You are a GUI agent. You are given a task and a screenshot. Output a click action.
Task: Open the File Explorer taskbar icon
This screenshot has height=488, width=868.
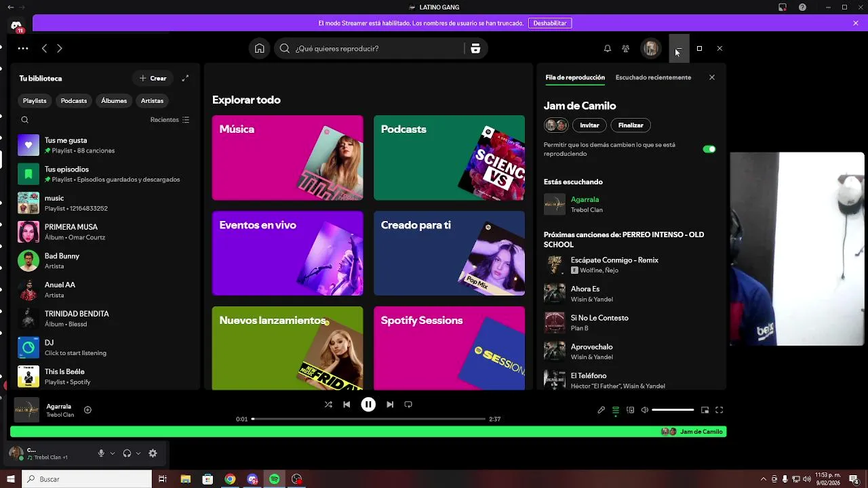pyautogui.click(x=185, y=479)
